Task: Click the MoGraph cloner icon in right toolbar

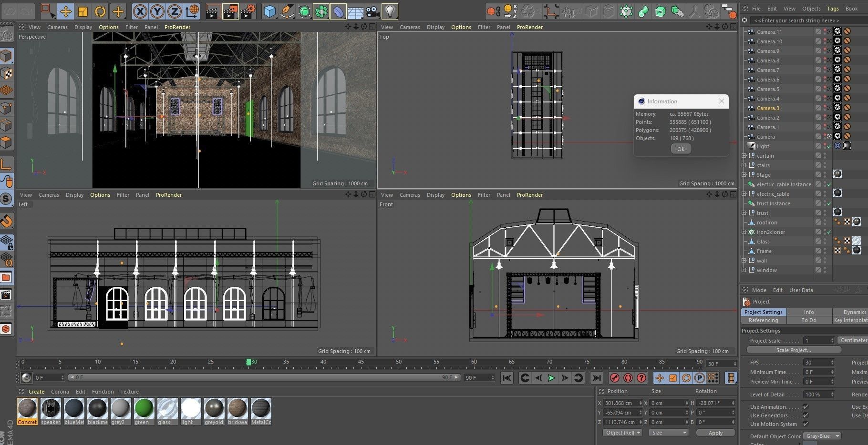Action: pyautogui.click(x=626, y=11)
